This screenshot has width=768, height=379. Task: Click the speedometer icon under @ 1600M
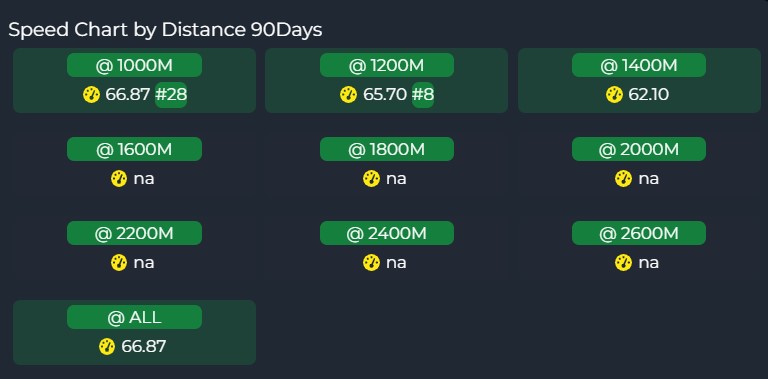119,179
